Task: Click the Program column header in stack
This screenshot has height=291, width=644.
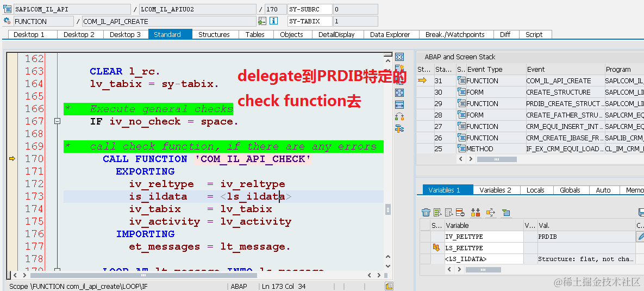Action: 624,69
